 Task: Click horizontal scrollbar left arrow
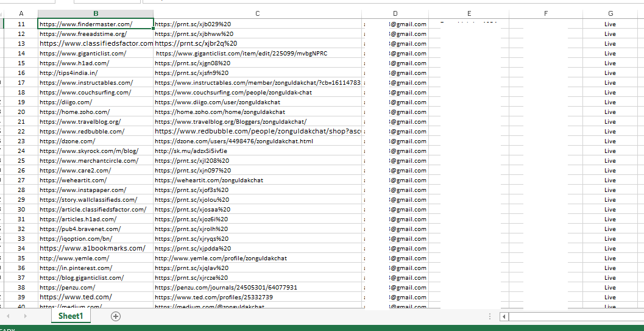504,317
